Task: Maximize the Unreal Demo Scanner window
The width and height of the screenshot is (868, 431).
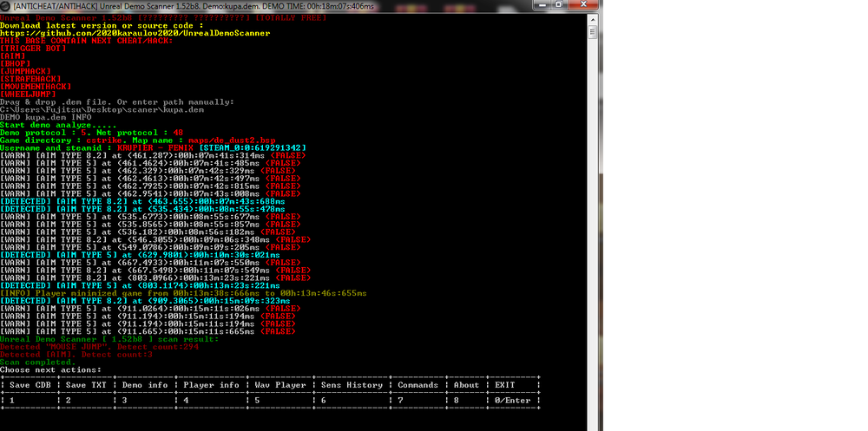Action: (558, 4)
